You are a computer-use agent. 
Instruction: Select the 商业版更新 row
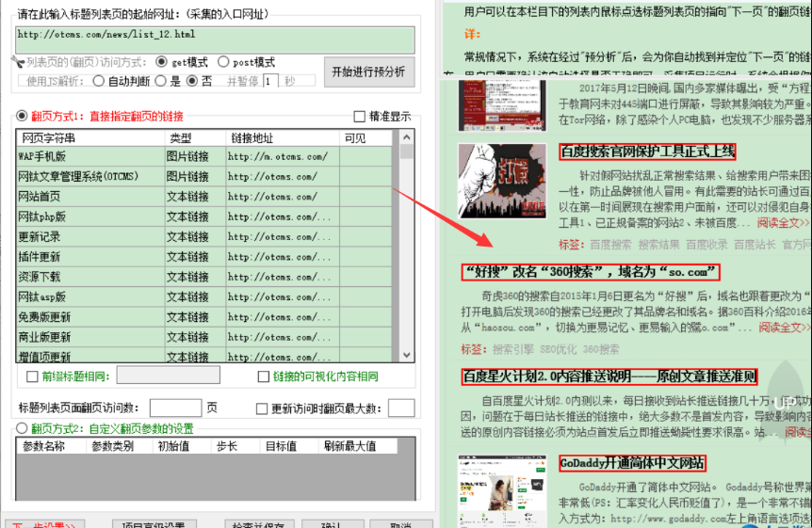tap(204, 338)
